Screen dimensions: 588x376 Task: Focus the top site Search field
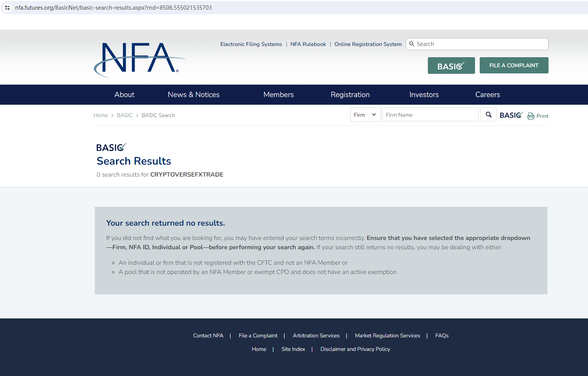(477, 44)
